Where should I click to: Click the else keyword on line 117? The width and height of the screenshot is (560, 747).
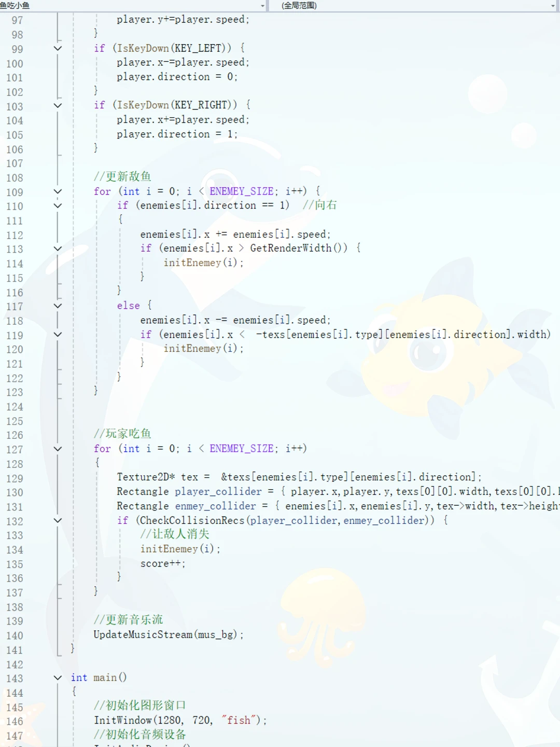[128, 306]
